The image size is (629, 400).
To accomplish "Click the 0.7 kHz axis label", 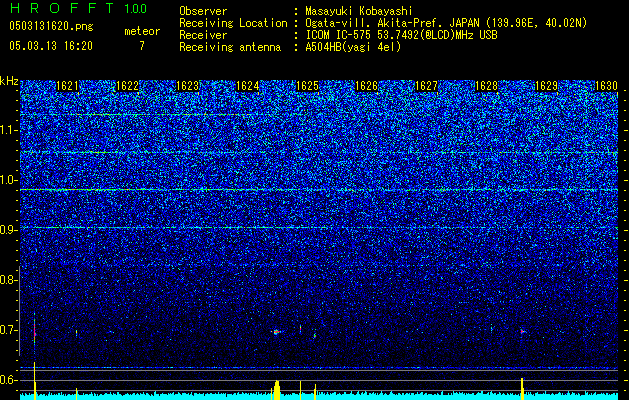I will click(9, 330).
